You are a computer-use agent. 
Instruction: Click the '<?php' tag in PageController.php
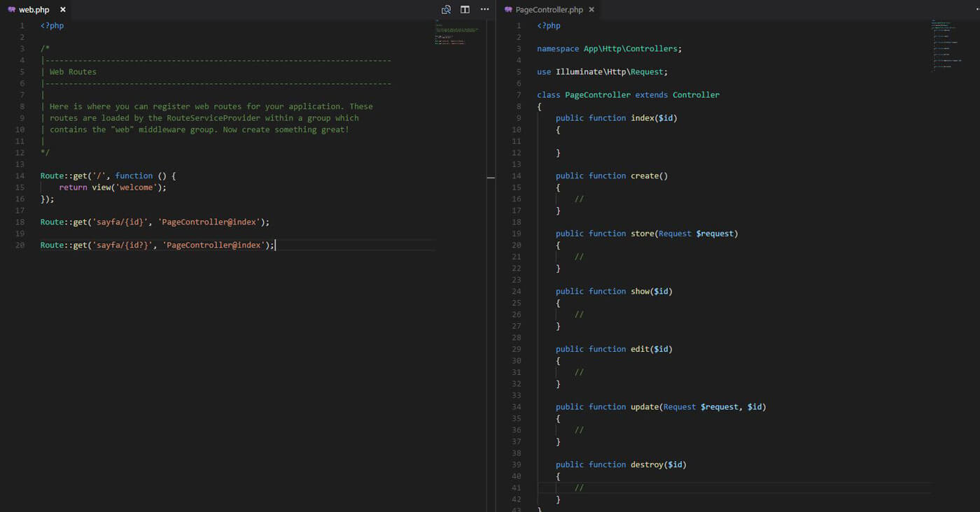549,26
